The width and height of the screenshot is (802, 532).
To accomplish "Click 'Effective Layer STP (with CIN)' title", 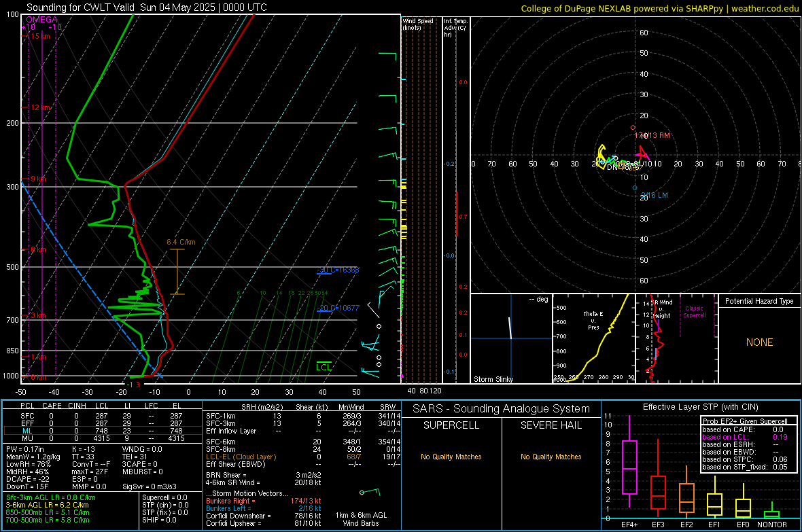I will 700,407.
